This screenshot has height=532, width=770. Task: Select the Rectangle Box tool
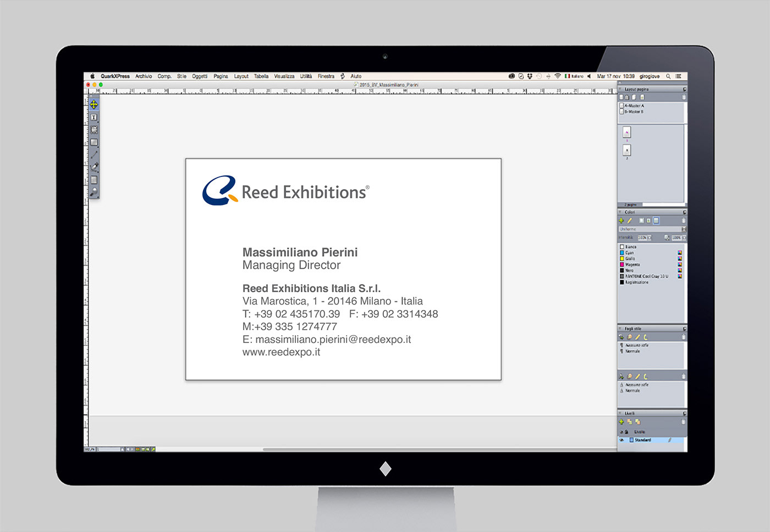pos(94,142)
